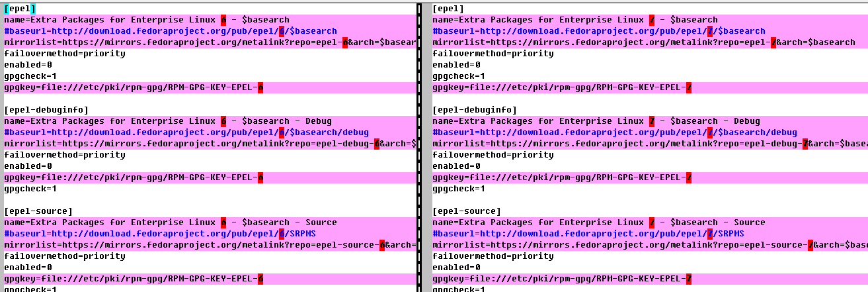
Task: Click gpgcheck=1 under left [epel-debuginfo]
Action: point(31,189)
